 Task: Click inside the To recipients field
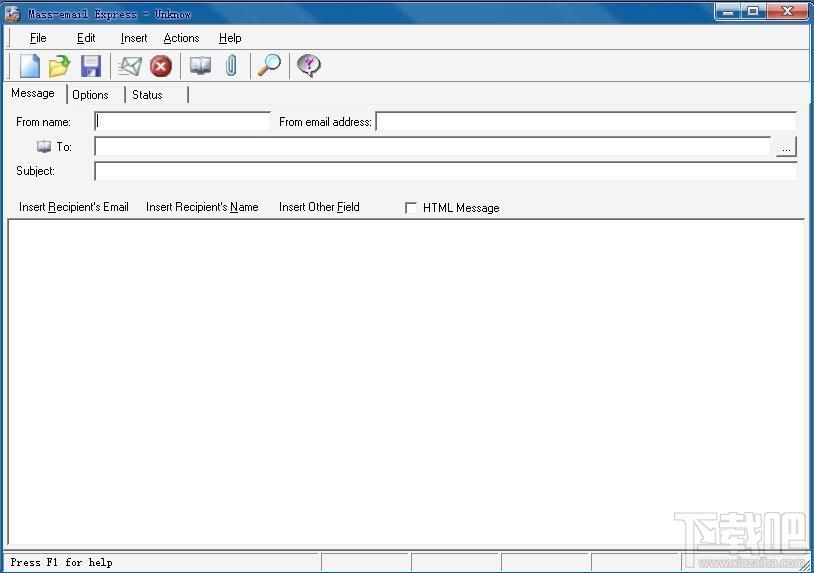pyautogui.click(x=433, y=146)
